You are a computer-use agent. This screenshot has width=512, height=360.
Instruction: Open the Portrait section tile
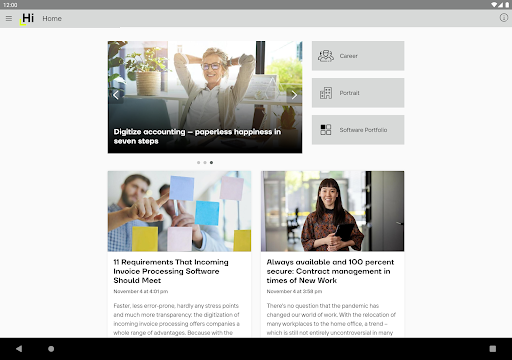pyautogui.click(x=358, y=93)
